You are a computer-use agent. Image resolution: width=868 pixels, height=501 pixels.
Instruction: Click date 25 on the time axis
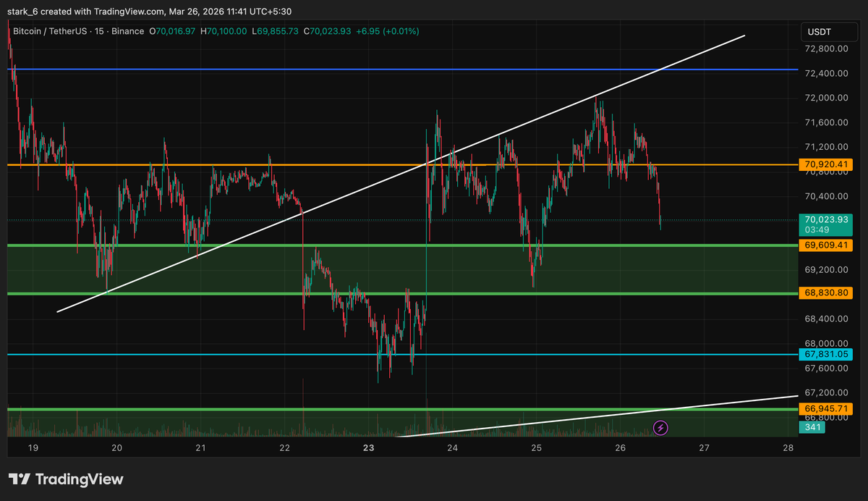pyautogui.click(x=537, y=448)
